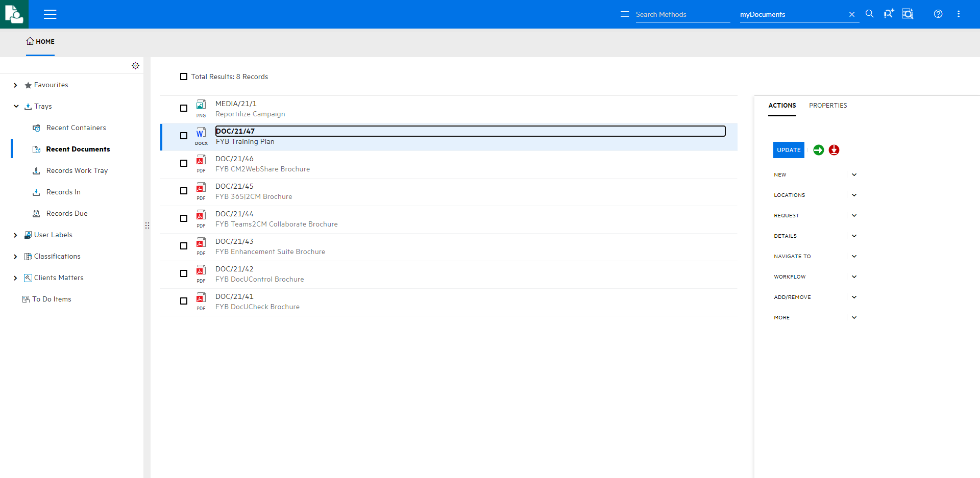Image resolution: width=980 pixels, height=478 pixels.
Task: Tick the Total Results select-all checkbox
Action: (184, 77)
